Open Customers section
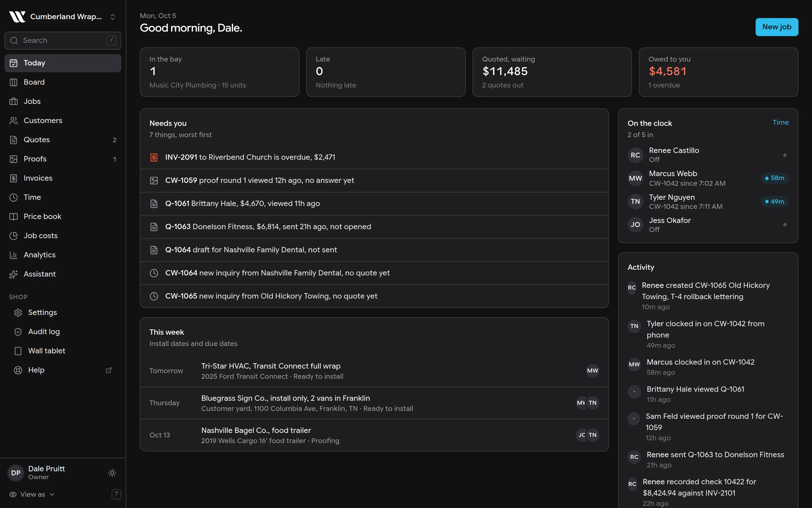 (63, 120)
